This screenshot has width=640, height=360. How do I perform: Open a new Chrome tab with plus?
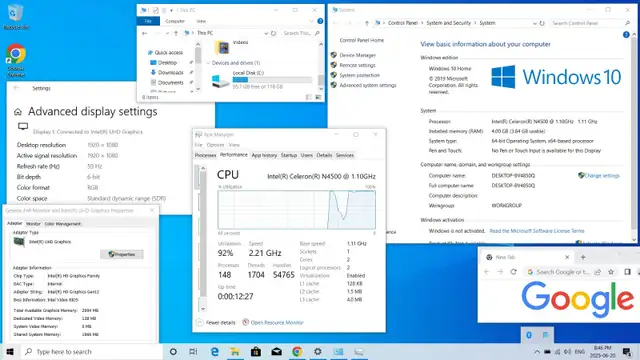click(x=583, y=257)
